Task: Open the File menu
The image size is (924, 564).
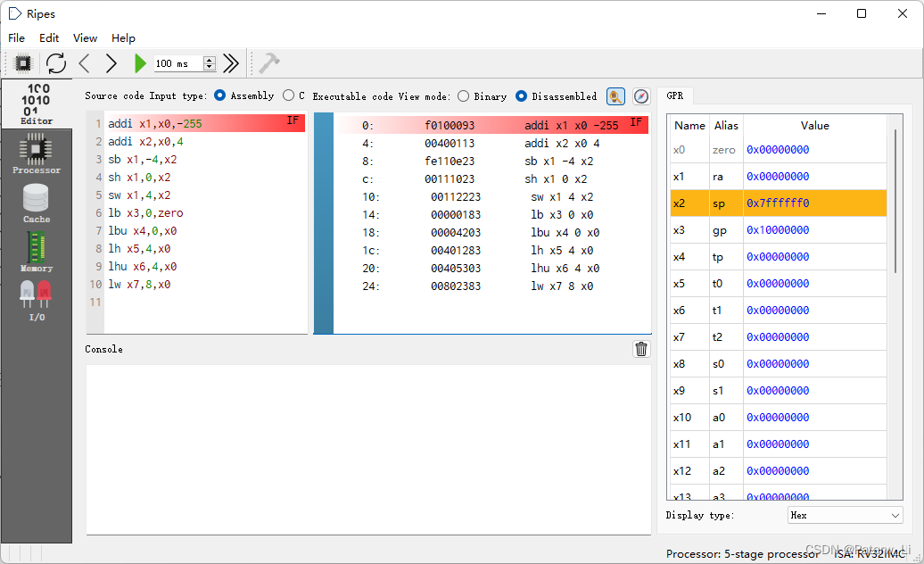Action: coord(16,37)
